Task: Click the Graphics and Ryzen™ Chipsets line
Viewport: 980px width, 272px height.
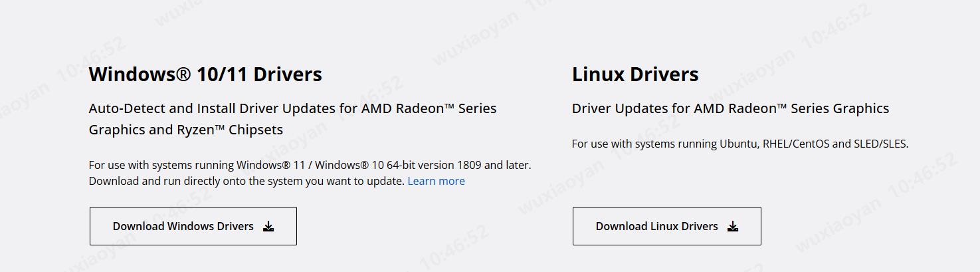Action: [x=185, y=130]
